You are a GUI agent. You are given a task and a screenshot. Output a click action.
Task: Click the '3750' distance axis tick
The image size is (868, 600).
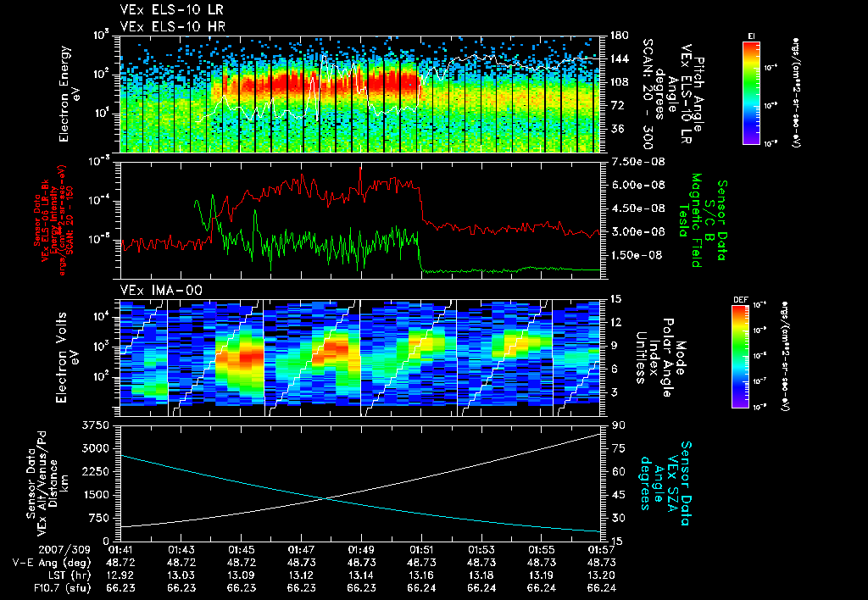95,425
